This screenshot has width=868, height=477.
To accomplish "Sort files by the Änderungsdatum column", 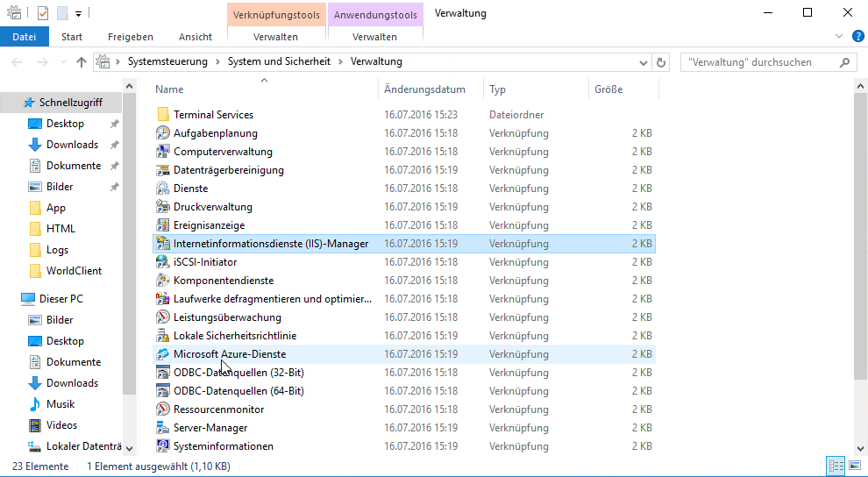I will pos(424,89).
